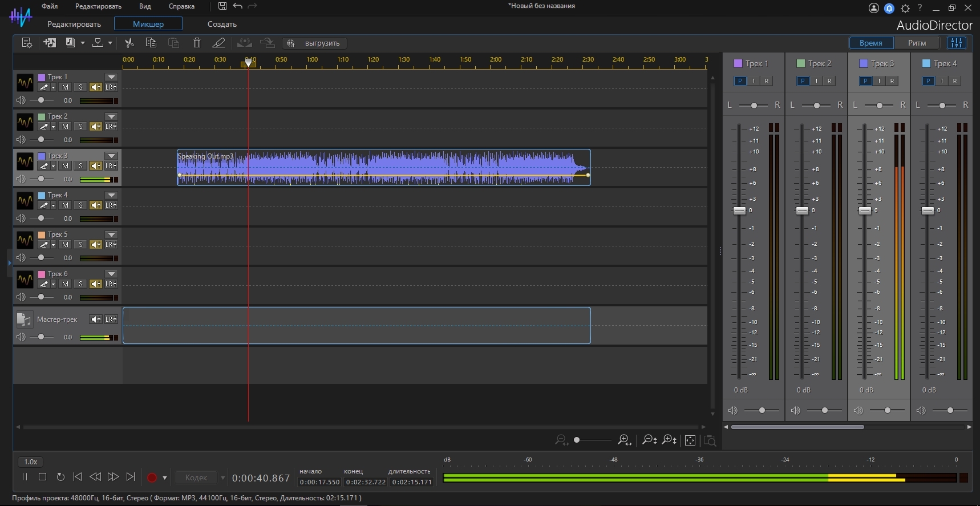
Task: Click the 1.0x playback speed button
Action: click(31, 462)
